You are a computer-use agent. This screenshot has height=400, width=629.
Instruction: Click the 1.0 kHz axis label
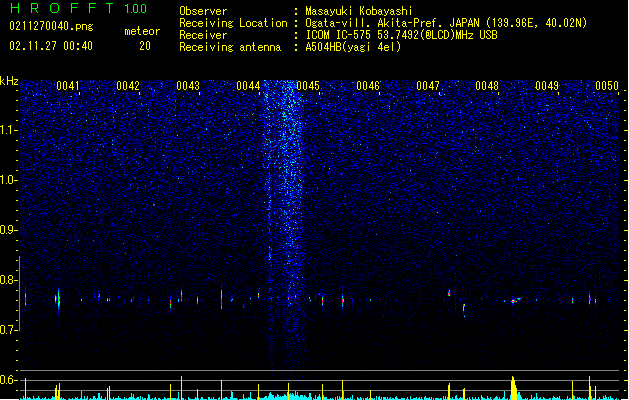click(8, 180)
